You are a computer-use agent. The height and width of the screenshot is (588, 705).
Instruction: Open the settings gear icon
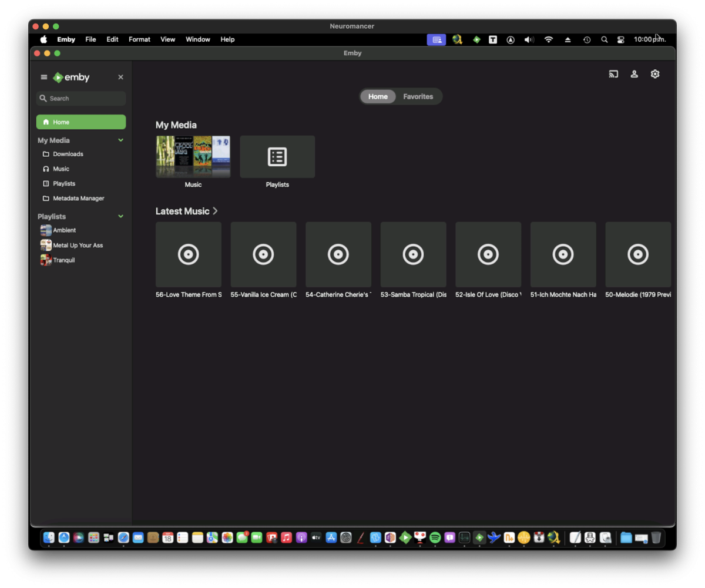pos(655,74)
